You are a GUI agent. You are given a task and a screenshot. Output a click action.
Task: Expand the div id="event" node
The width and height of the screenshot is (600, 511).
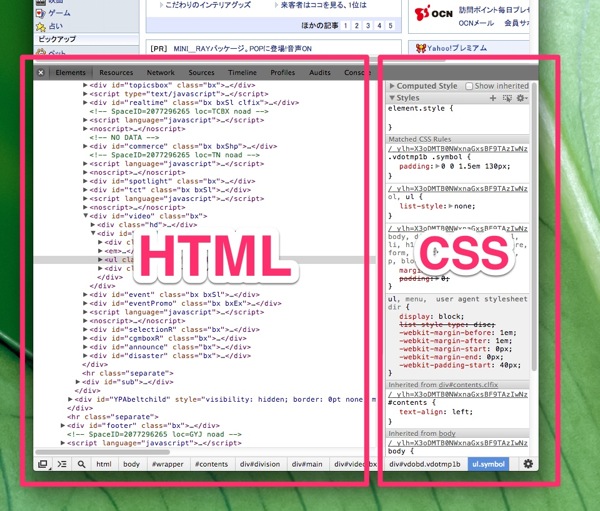point(85,294)
